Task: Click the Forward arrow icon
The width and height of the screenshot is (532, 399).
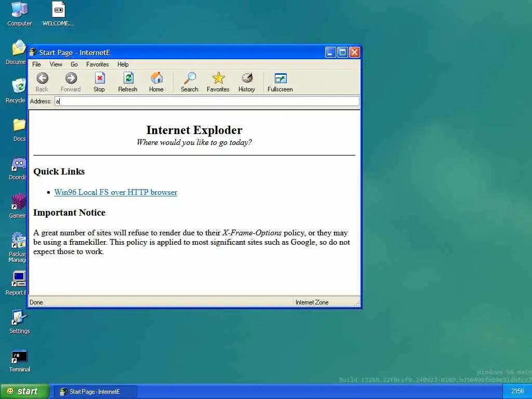Action: pyautogui.click(x=71, y=78)
